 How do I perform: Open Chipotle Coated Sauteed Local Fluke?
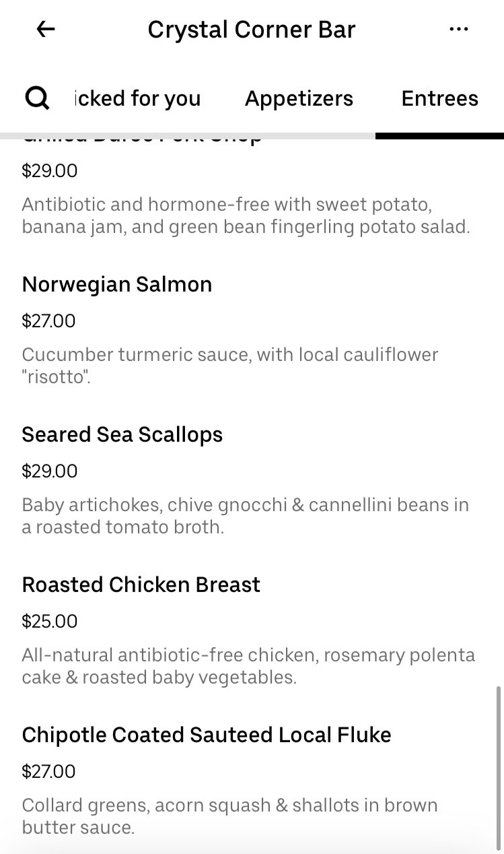(x=207, y=735)
